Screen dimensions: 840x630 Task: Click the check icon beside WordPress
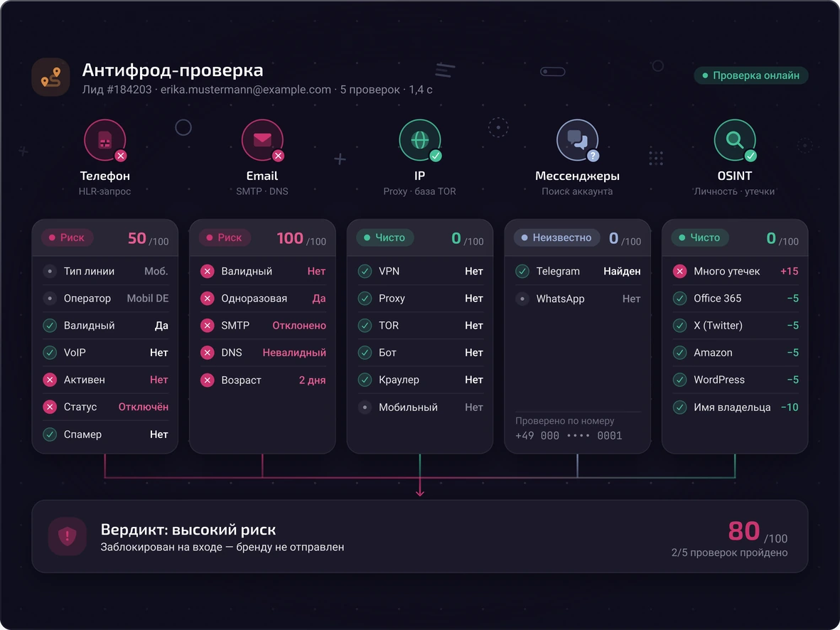click(680, 380)
